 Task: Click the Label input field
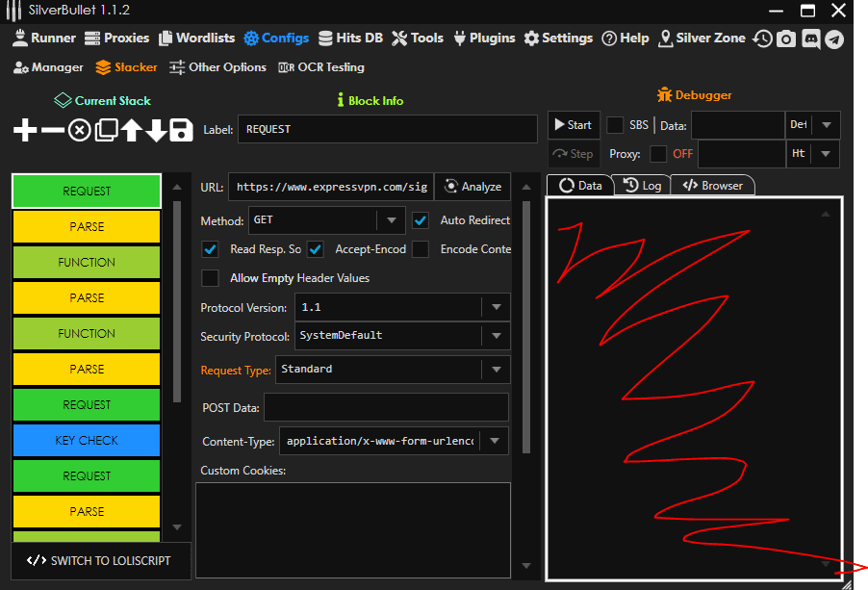coord(388,129)
